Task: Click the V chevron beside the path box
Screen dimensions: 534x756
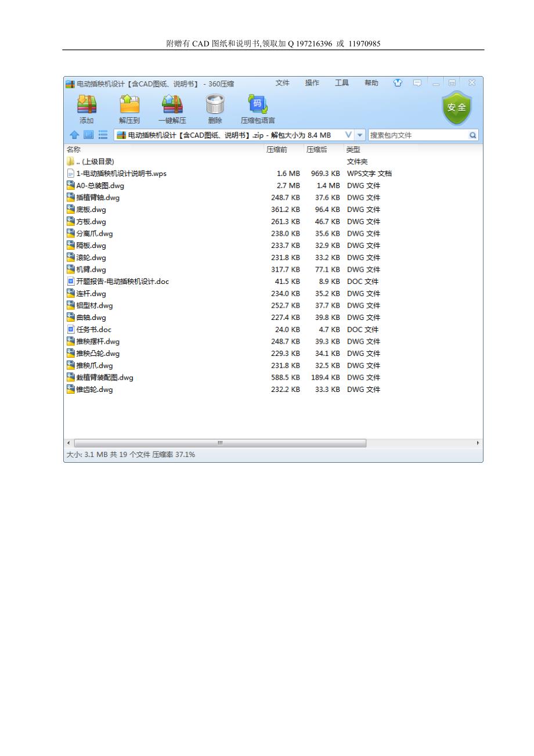Action: tap(349, 135)
